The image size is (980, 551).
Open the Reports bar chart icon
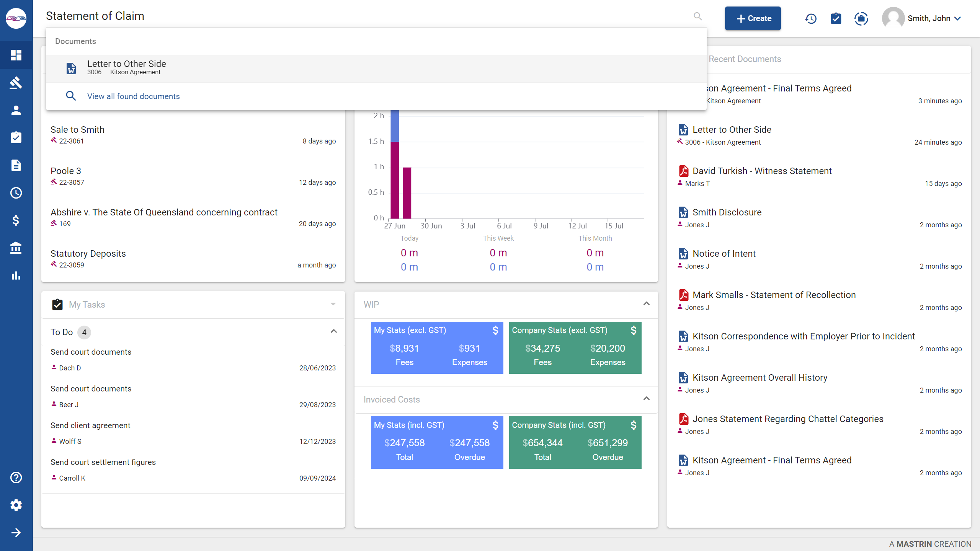[x=16, y=275]
